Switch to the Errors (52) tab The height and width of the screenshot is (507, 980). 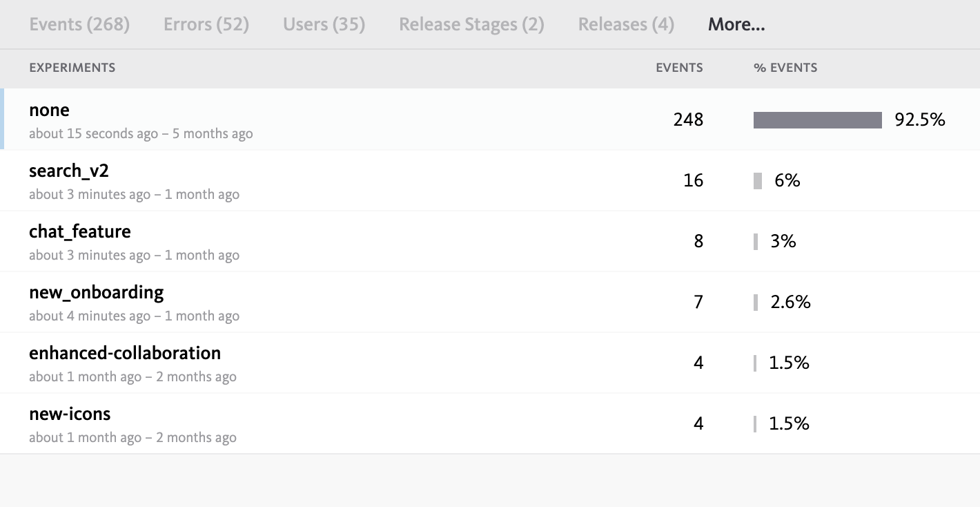click(x=206, y=24)
